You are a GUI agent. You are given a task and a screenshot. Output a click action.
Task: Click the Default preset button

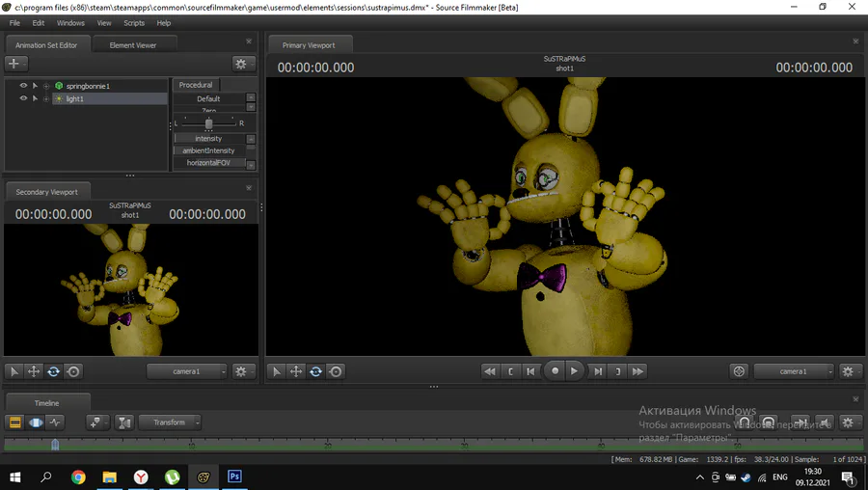click(x=208, y=98)
